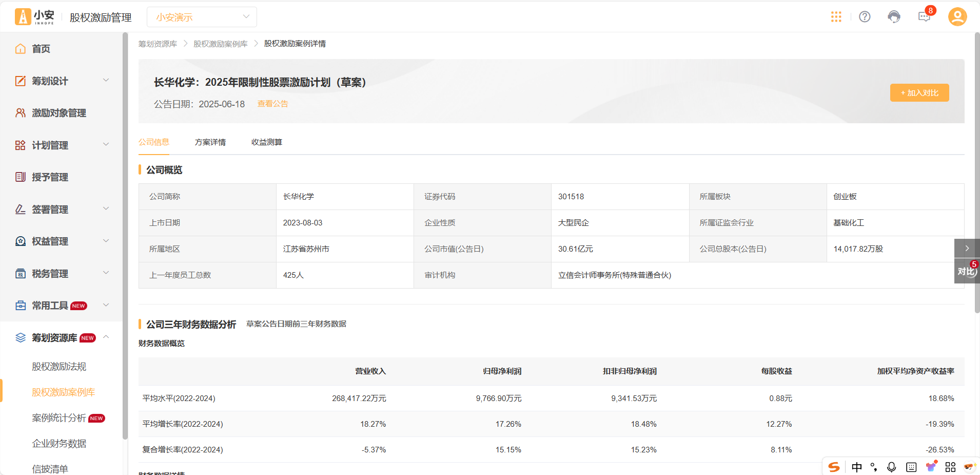The height and width of the screenshot is (475, 980).
Task: Click the 税务管理 calculator icon
Action: point(21,274)
